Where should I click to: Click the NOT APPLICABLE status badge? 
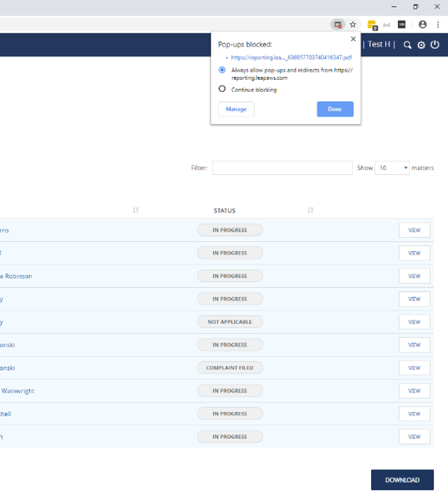[229, 322]
